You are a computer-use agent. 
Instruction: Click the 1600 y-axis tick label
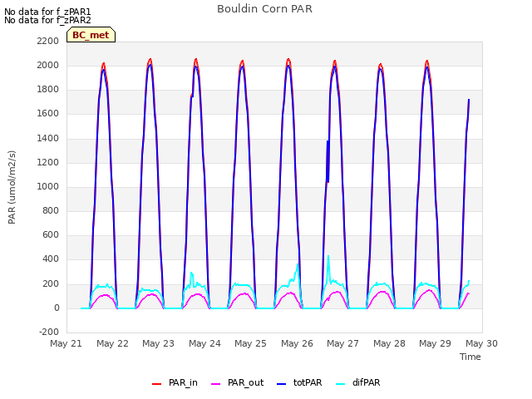(48, 114)
